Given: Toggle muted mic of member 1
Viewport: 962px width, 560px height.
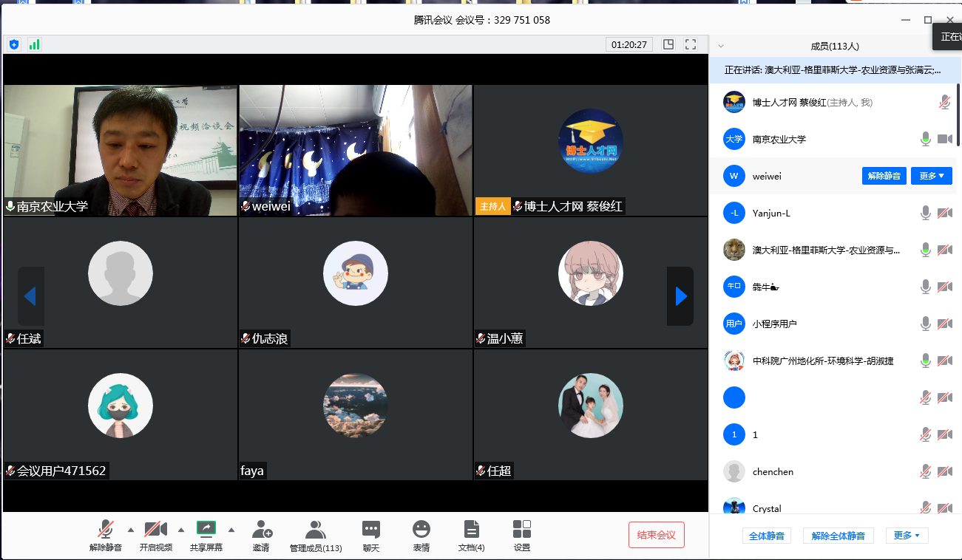Looking at the screenshot, I should 925,434.
